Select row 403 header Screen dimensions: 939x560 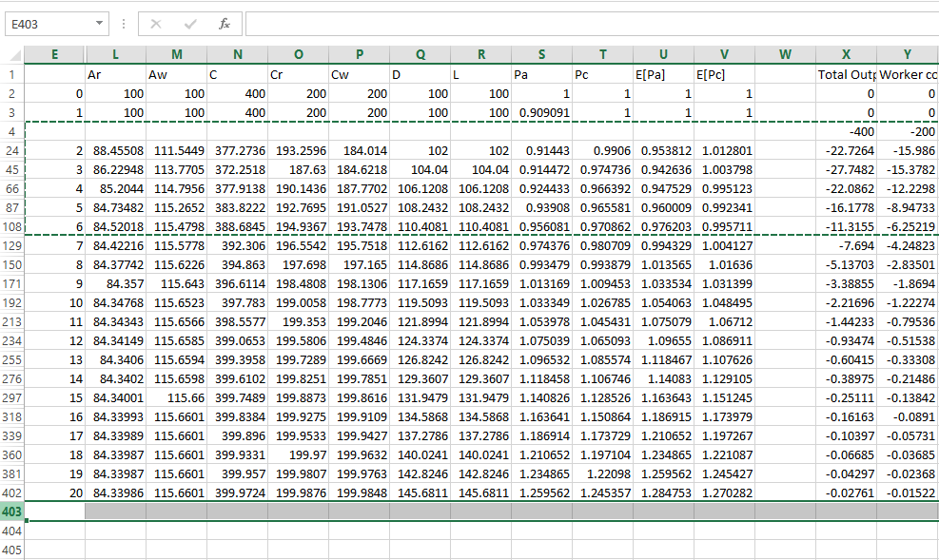pos(12,512)
